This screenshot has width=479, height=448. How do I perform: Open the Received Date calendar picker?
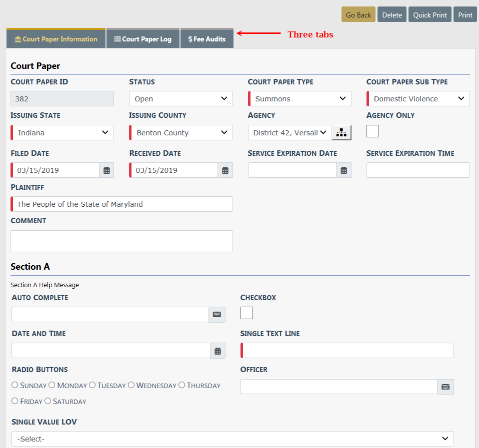coord(225,170)
